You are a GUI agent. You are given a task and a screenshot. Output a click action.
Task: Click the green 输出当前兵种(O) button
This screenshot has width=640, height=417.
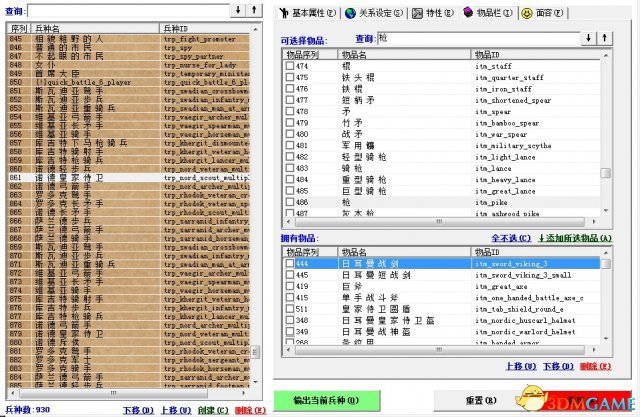tap(327, 400)
